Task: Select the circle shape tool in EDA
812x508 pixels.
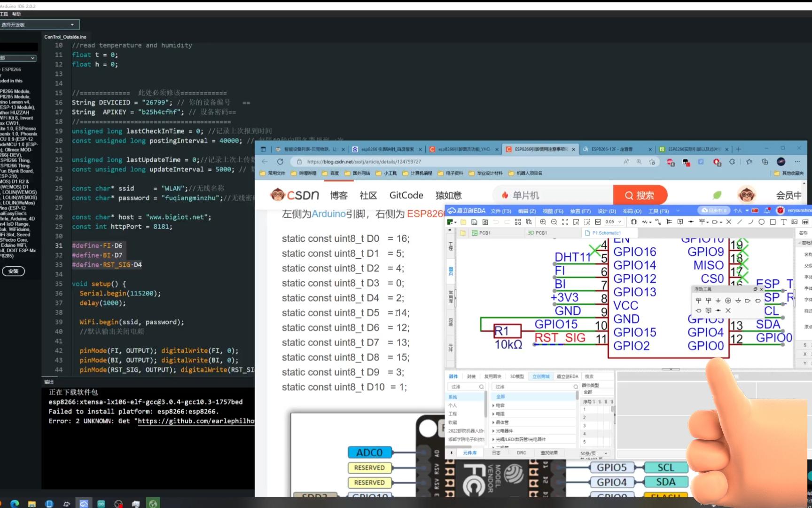Action: pos(761,222)
